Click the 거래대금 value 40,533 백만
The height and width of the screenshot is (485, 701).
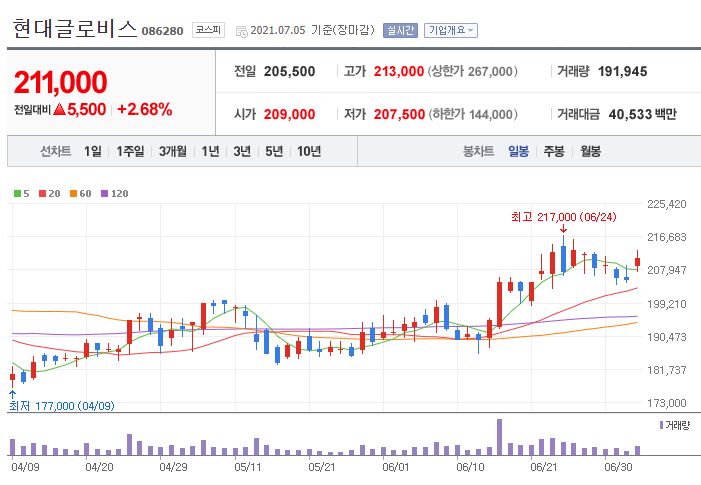[642, 114]
